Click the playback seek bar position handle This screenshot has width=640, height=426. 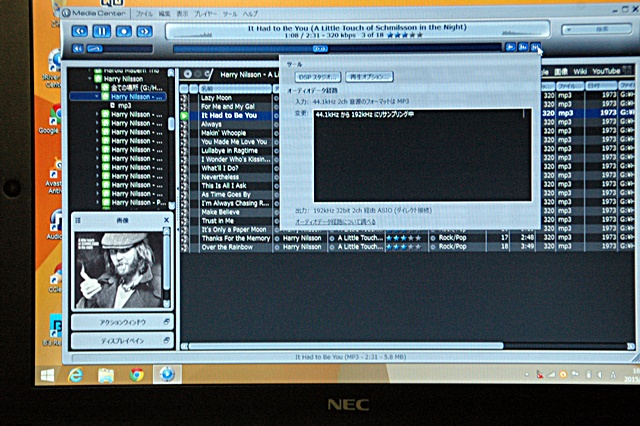(x=320, y=49)
